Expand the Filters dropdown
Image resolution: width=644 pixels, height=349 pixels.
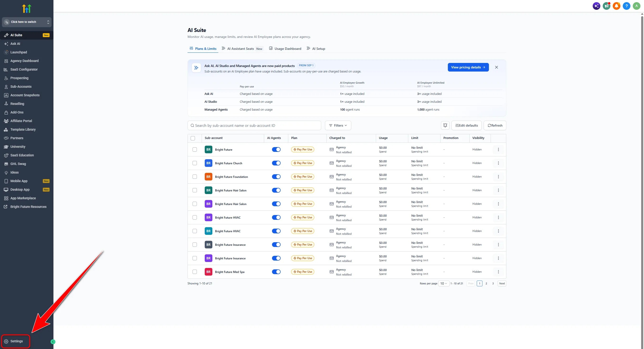[338, 125]
